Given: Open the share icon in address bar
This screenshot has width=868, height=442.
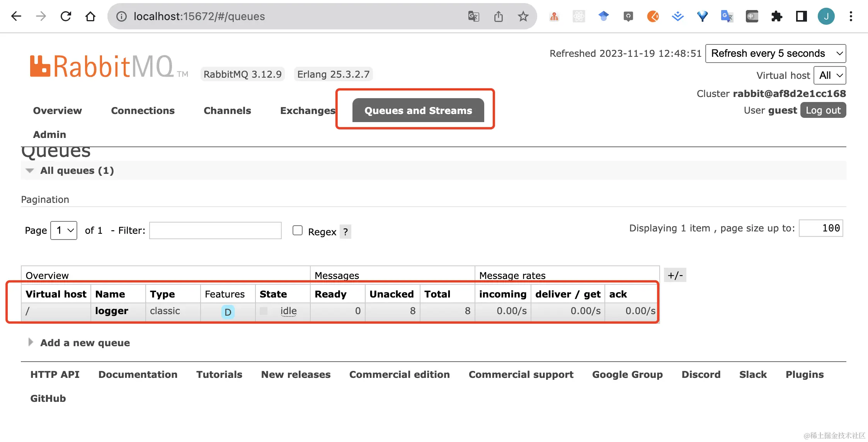Looking at the screenshot, I should 499,16.
